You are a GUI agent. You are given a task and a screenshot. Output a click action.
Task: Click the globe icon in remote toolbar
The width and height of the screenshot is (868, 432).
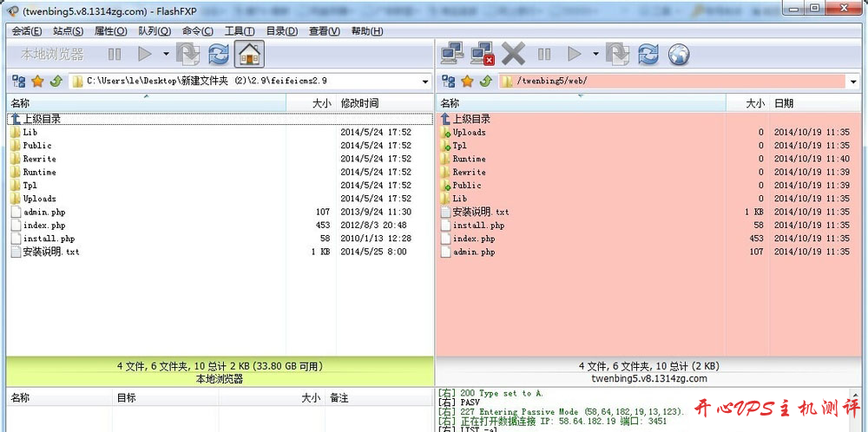(x=679, y=54)
